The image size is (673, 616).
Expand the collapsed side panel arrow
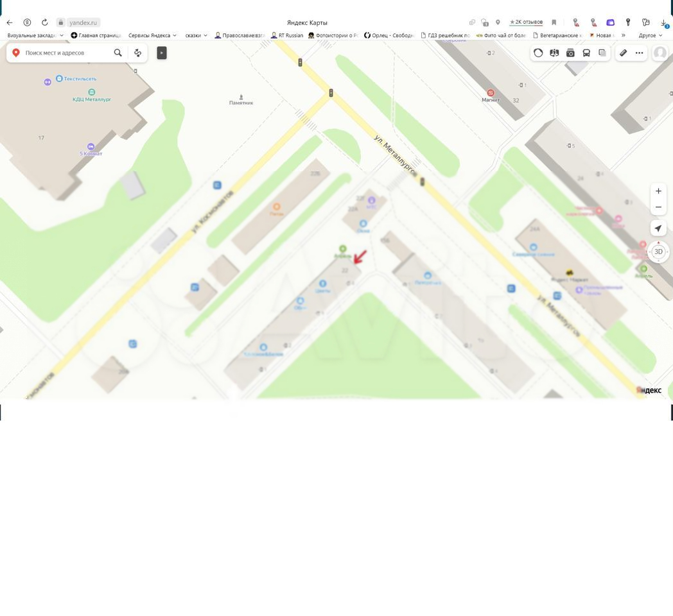162,53
